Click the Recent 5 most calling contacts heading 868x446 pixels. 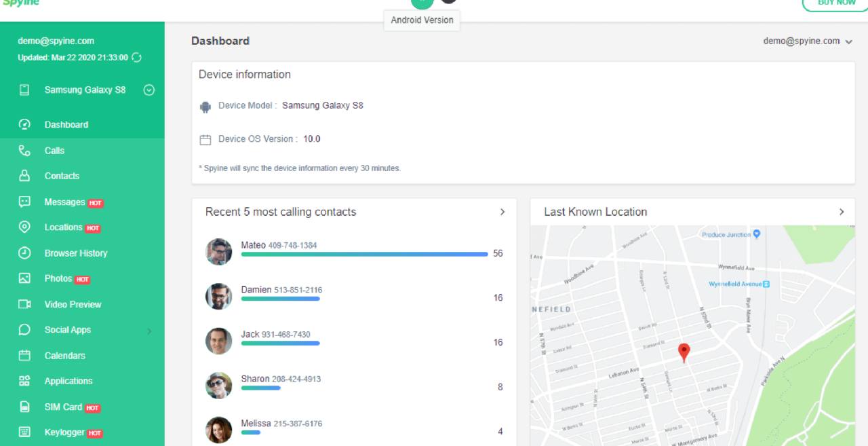click(281, 212)
